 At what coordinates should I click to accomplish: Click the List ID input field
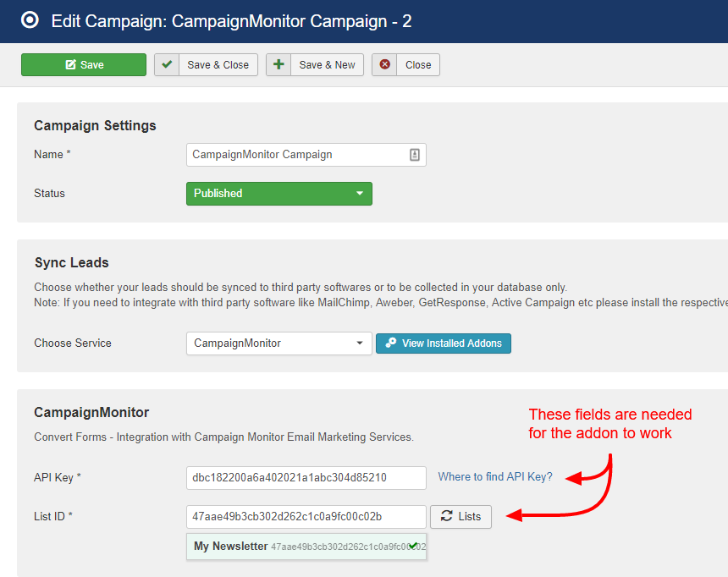pos(306,517)
